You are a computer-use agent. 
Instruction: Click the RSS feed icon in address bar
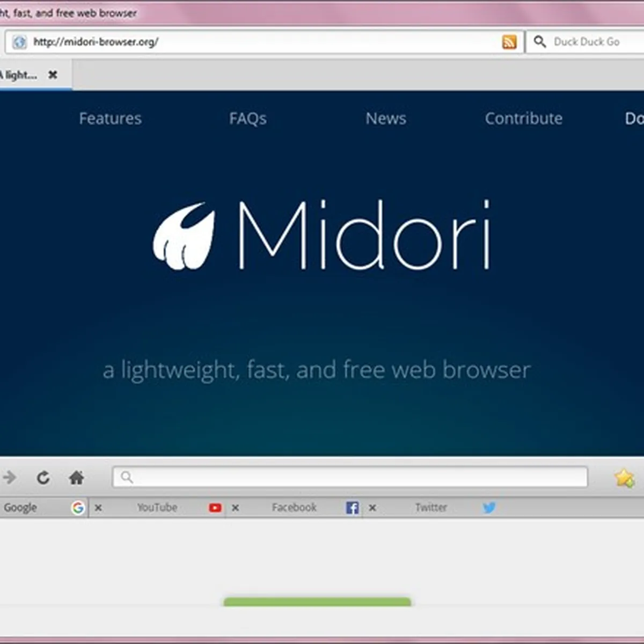point(509,42)
